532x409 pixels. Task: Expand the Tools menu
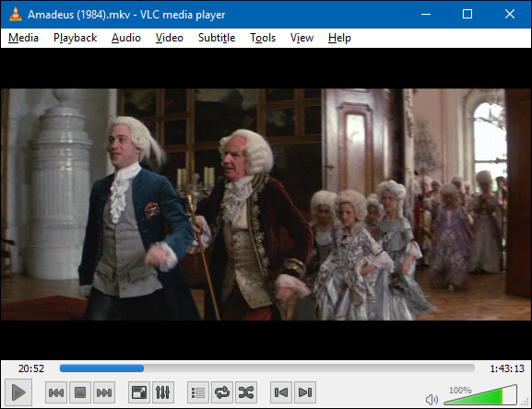coord(263,38)
